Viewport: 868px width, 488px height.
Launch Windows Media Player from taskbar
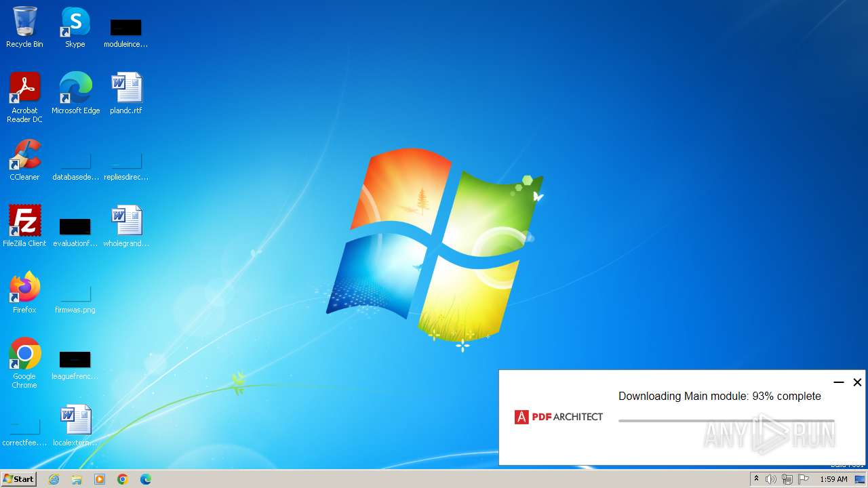coord(100,479)
